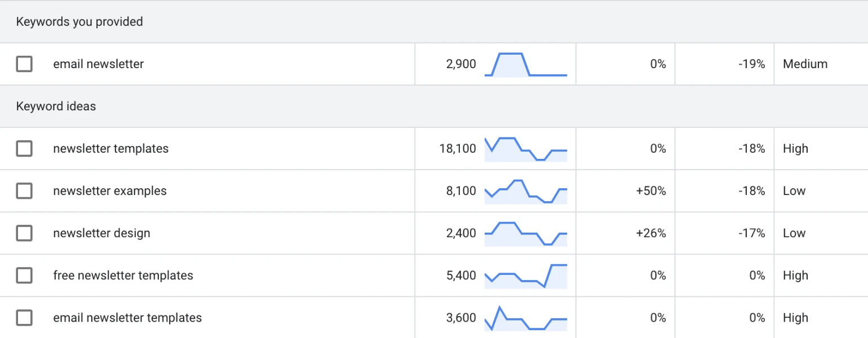Select the "newsletter examples" keyword text
The image size is (868, 338).
click(110, 191)
